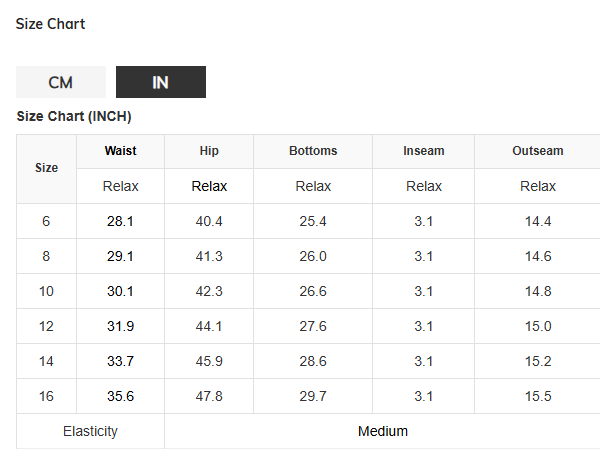Switch size chart to CM units
Image resolution: width=600 pixels, height=456 pixels.
click(x=60, y=83)
